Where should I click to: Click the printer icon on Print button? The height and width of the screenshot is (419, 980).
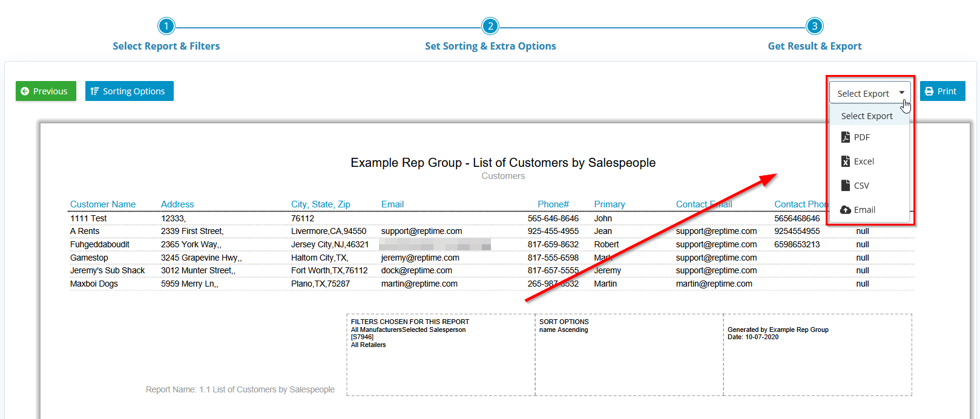click(x=929, y=91)
